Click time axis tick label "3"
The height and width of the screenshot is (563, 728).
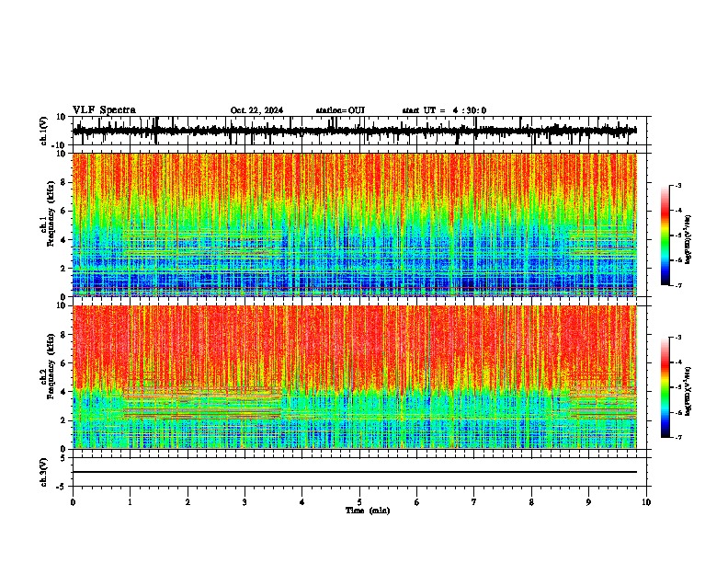click(245, 502)
